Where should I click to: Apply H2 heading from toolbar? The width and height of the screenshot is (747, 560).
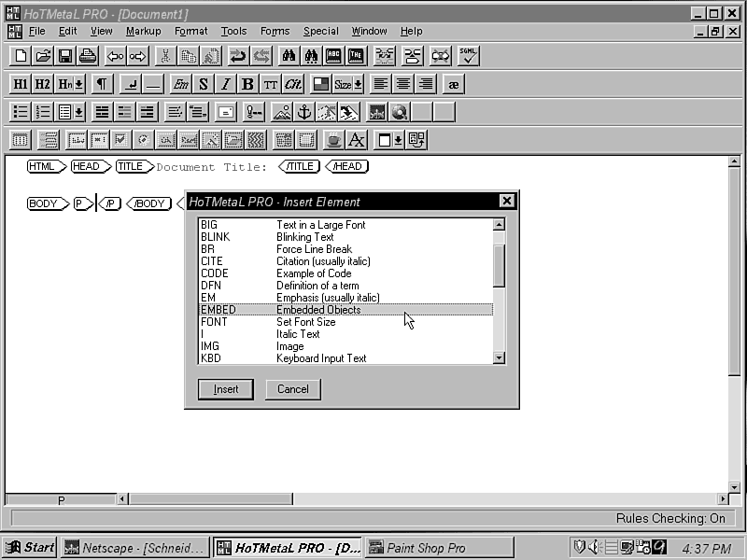[43, 84]
